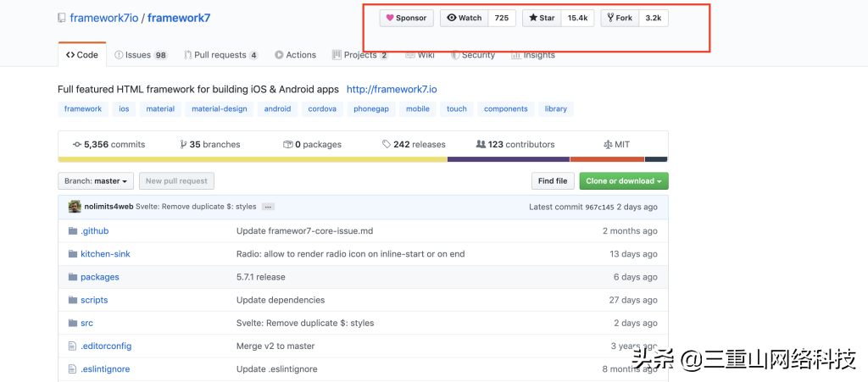Click the Sponsor heart button
Viewport: 868px width, 382px height.
406,18
